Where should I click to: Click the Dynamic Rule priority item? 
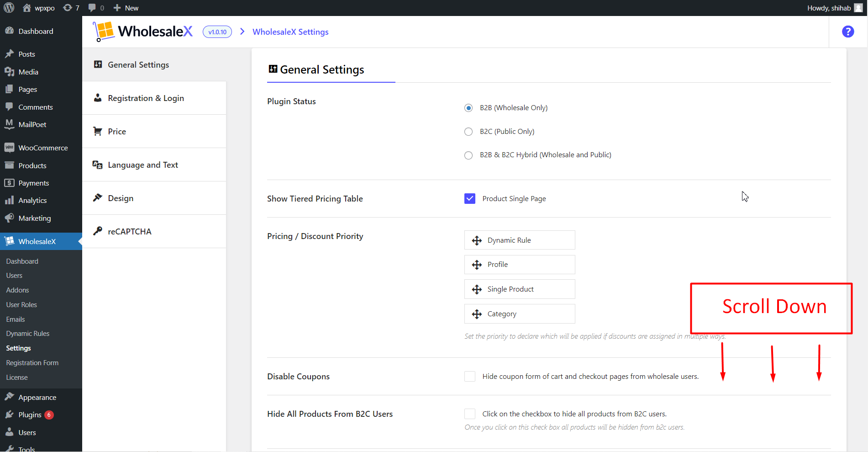tap(520, 240)
